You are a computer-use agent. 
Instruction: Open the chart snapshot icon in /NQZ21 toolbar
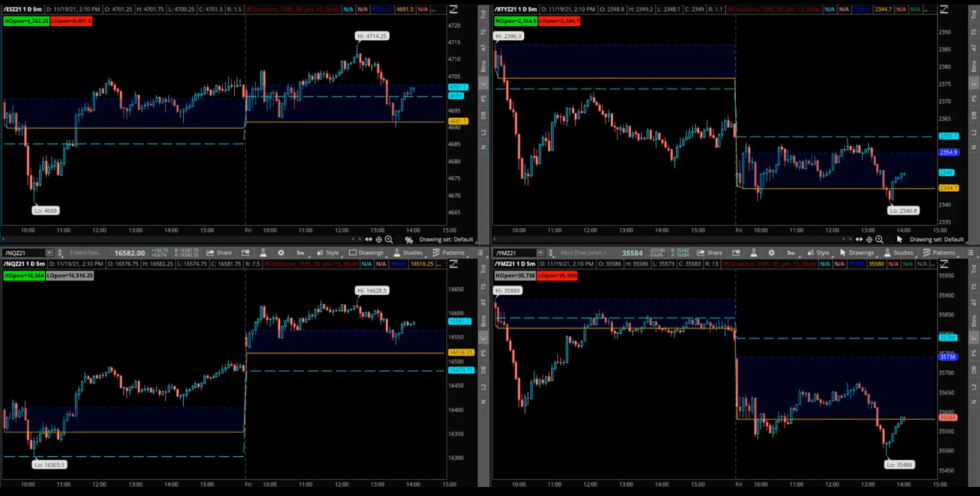(246, 252)
